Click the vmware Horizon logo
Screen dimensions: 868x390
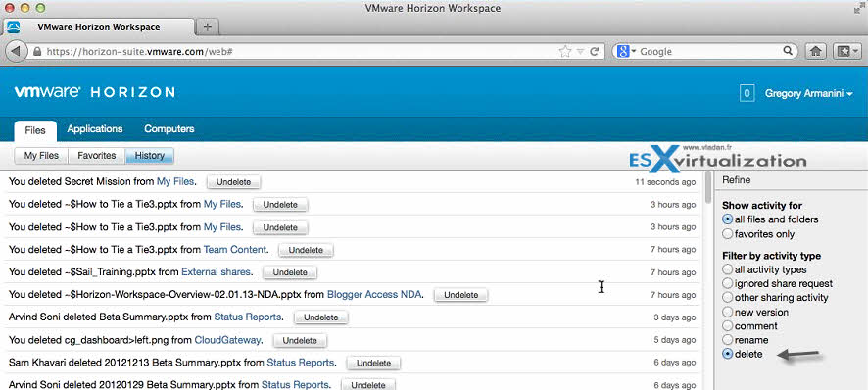click(x=95, y=92)
